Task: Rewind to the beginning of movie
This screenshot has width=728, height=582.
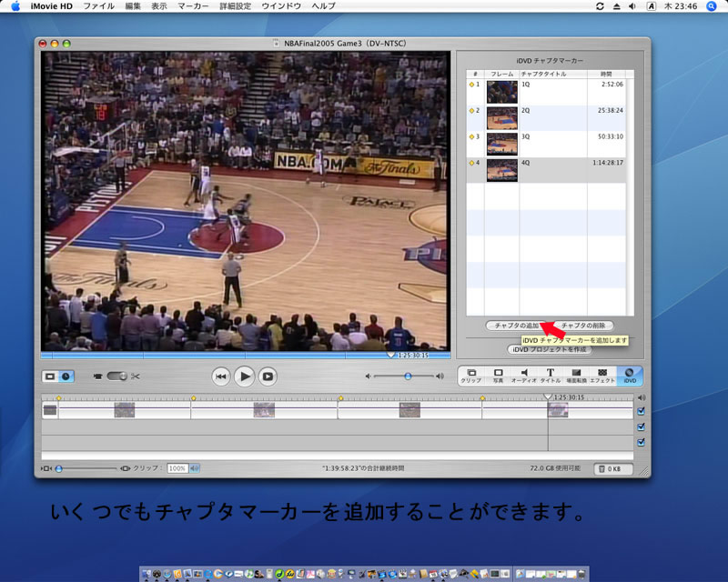Action: (221, 376)
